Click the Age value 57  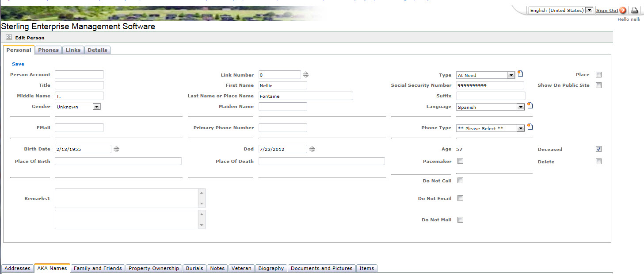pyautogui.click(x=459, y=150)
